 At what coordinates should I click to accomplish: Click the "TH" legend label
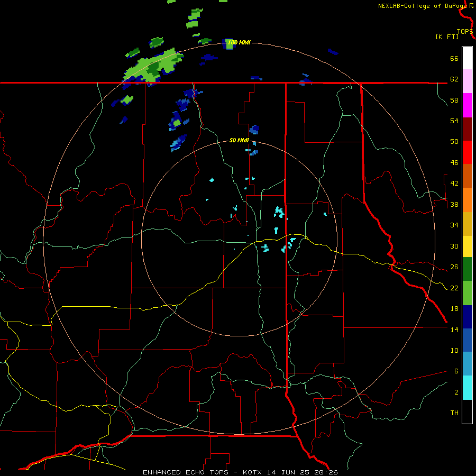(454, 413)
